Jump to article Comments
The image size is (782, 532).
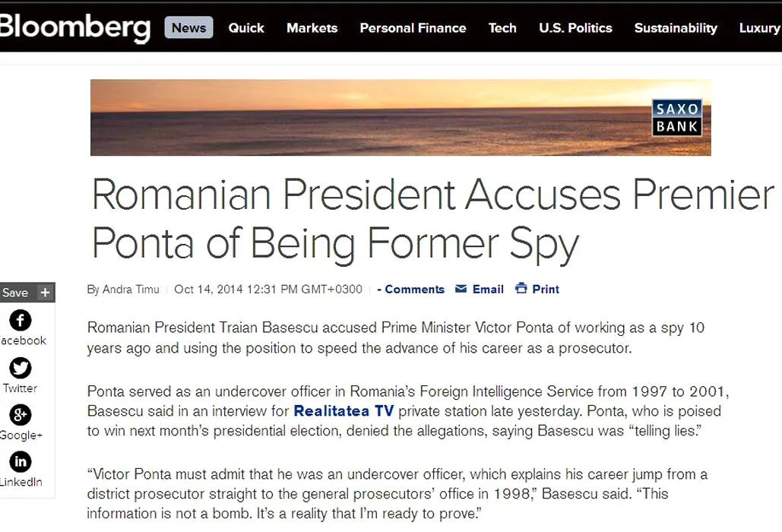coord(414,290)
